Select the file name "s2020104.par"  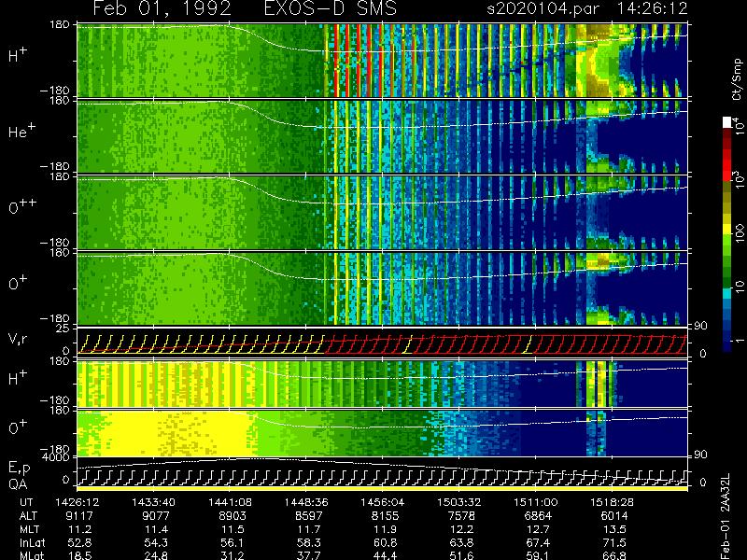coord(543,8)
